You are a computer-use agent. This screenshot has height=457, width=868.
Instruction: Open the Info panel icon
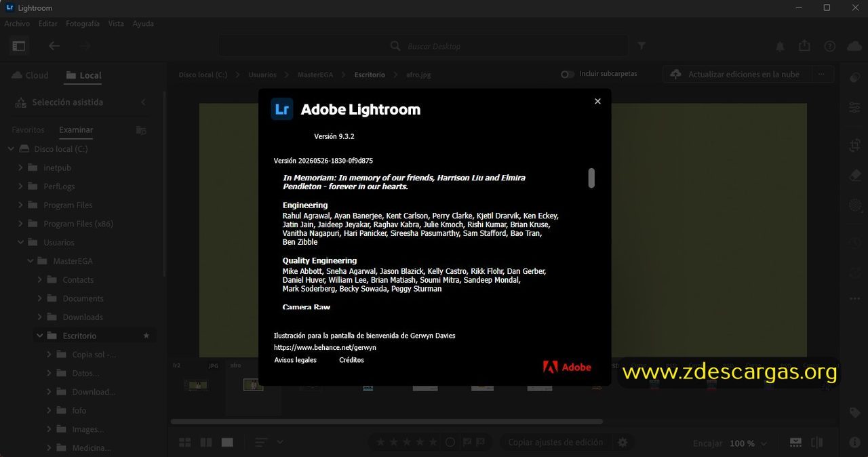[854, 442]
